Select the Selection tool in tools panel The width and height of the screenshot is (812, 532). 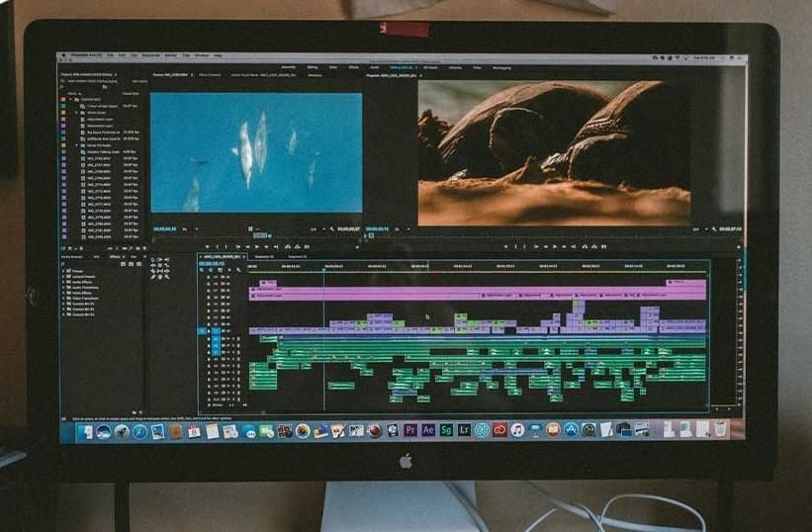coord(153,259)
